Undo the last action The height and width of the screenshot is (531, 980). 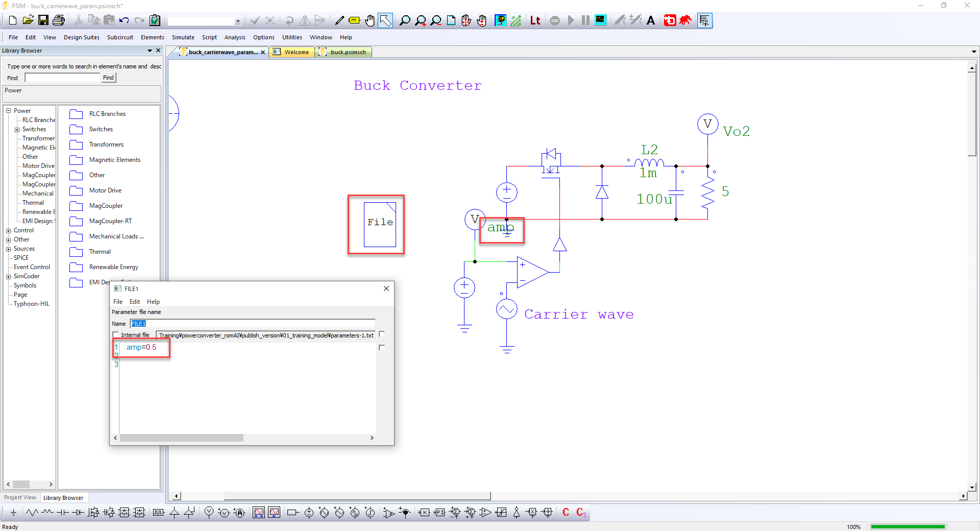click(x=124, y=20)
